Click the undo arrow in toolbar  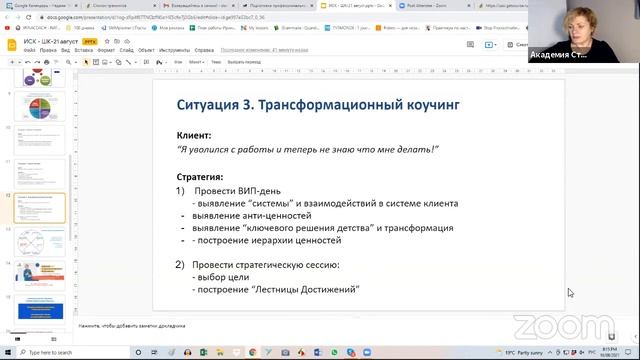(27, 62)
